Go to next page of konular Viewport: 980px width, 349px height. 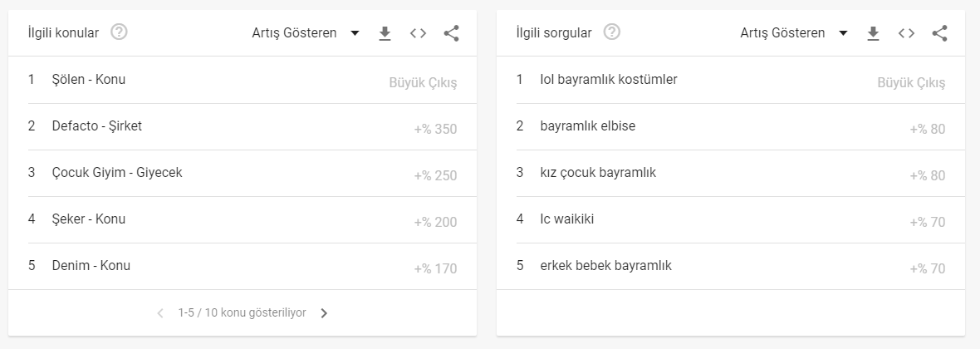324,313
